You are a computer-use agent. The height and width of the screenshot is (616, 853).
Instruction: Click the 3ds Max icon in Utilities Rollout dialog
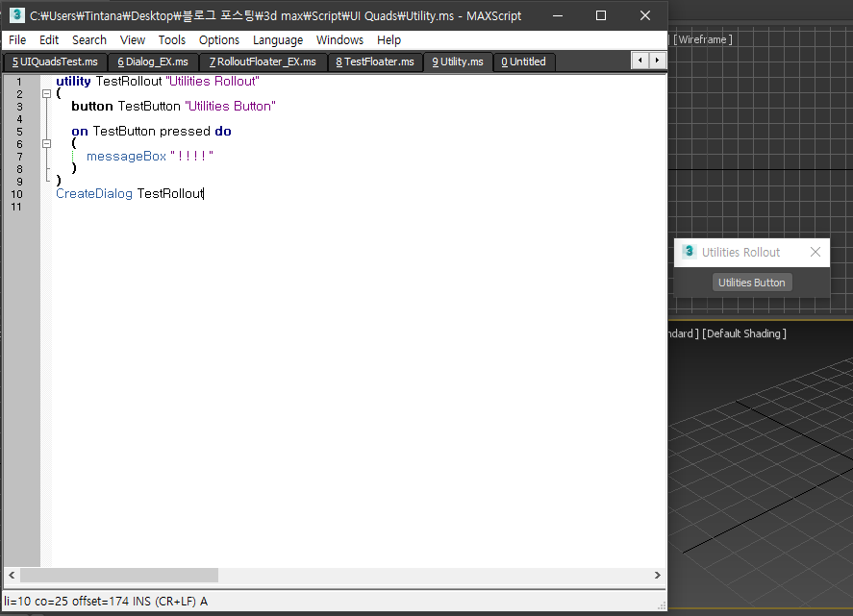point(689,251)
